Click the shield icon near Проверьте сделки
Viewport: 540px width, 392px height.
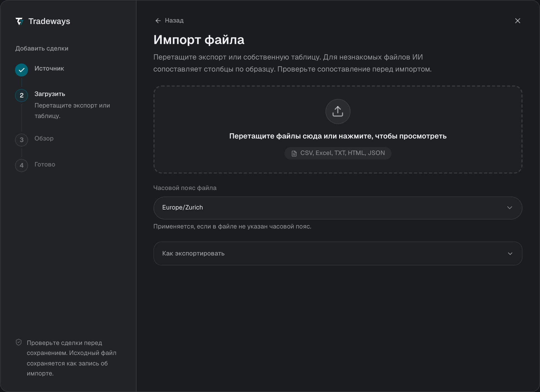coord(19,342)
